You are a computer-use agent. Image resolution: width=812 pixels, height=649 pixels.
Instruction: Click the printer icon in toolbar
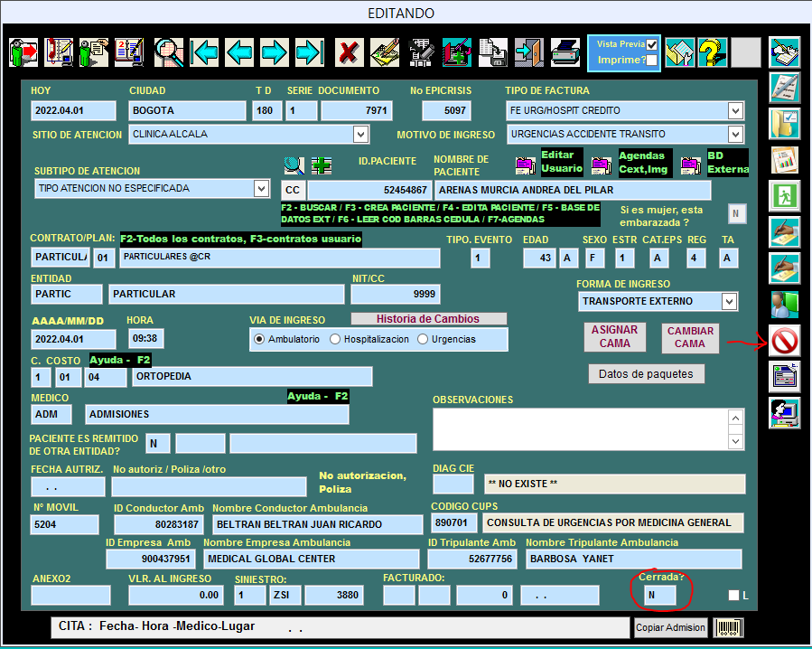tap(565, 52)
